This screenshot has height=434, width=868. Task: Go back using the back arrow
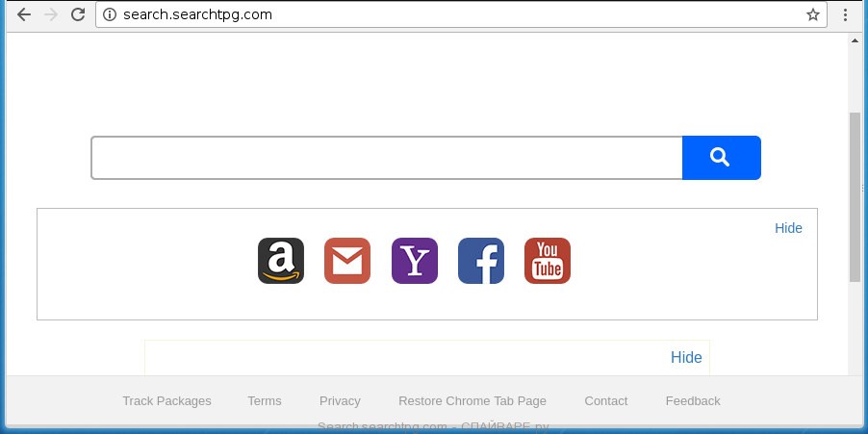[x=24, y=15]
